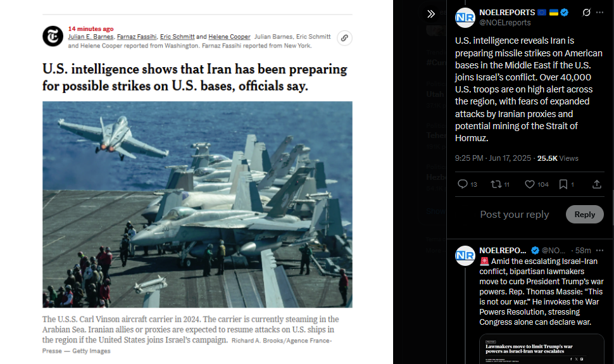The image size is (614, 364).
Task: Click the @NOELreports handle
Action: tap(504, 23)
